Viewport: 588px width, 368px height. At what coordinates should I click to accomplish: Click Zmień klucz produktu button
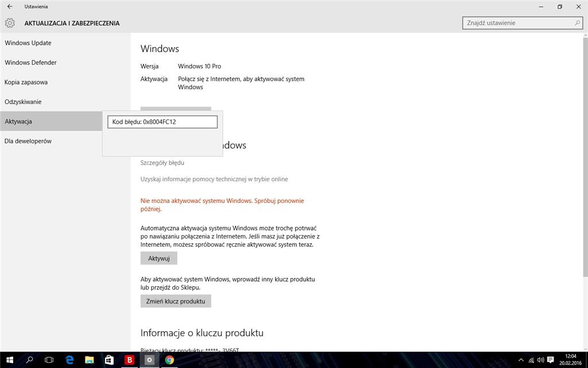176,301
